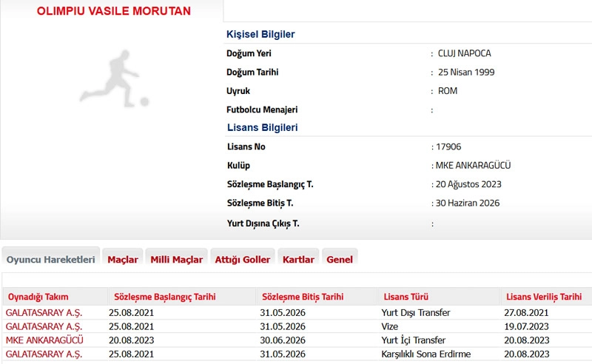Click the Sözleşme Bitiş Tarihi column header
Image resolution: width=592 pixels, height=364 pixels.
pyautogui.click(x=302, y=297)
